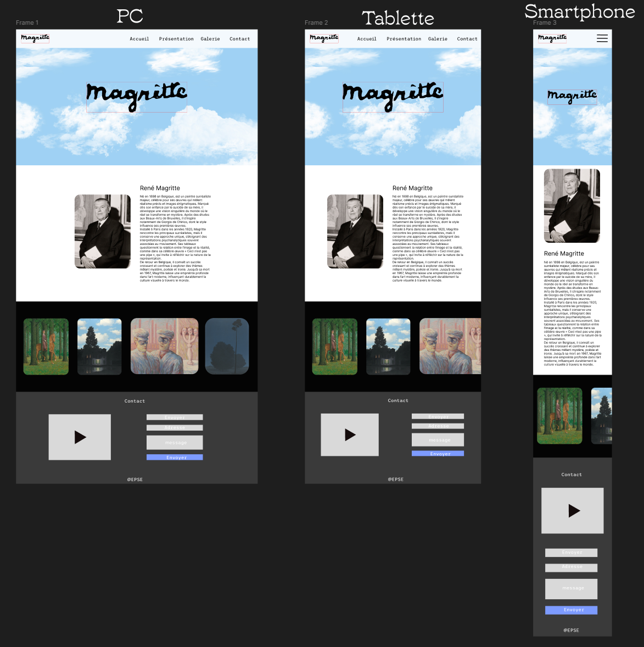644x647 pixels.
Task: Play the video placeholder in Smartphone frame
Action: click(572, 510)
